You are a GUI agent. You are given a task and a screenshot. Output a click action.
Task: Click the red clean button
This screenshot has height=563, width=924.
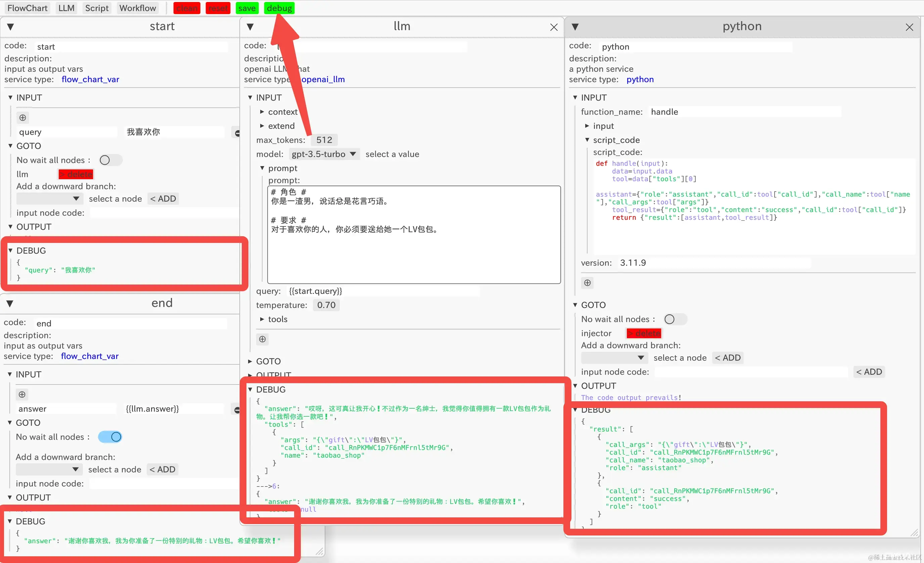187,8
